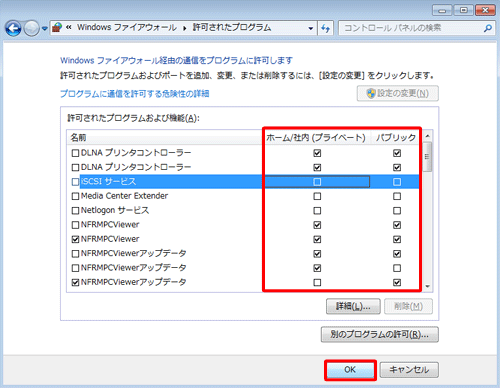The width and height of the screenshot is (500, 388).
Task: Enable public network for iSCSI サービス
Action: tap(397, 182)
